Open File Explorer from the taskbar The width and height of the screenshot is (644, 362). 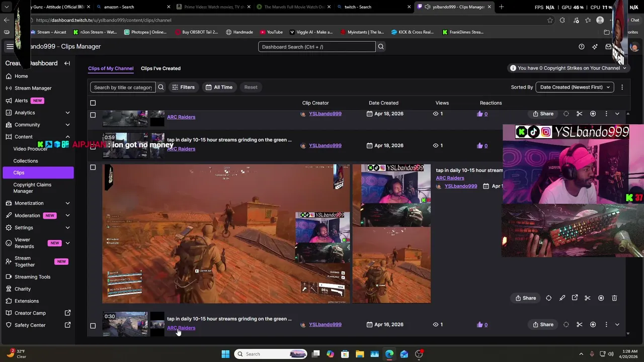(360, 354)
